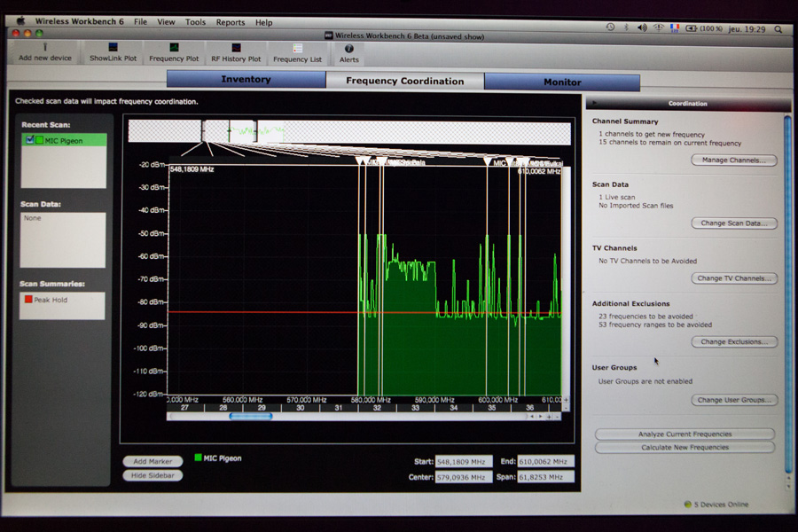Click the minus button in horizontal scrollbar
This screenshot has width=798, height=532.
[x=558, y=417]
